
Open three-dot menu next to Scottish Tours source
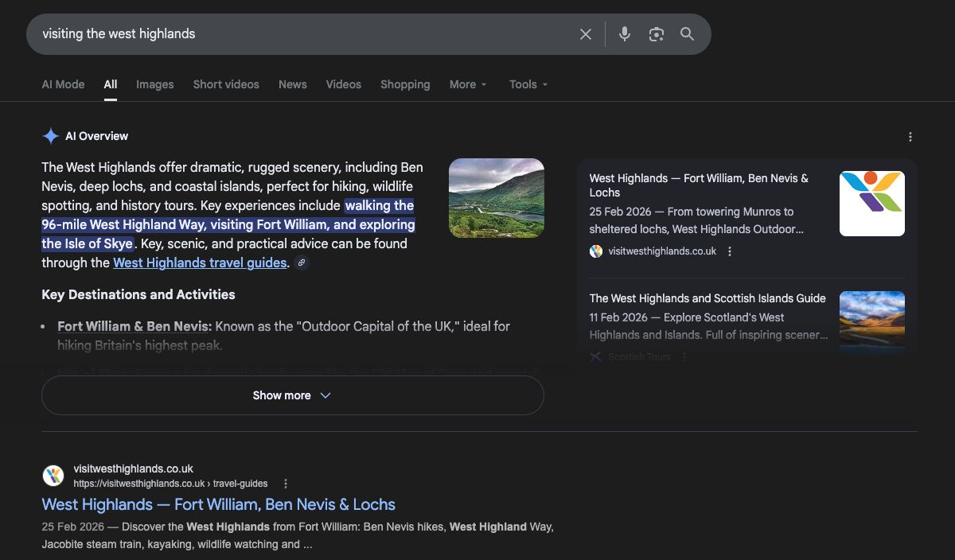[x=684, y=357]
